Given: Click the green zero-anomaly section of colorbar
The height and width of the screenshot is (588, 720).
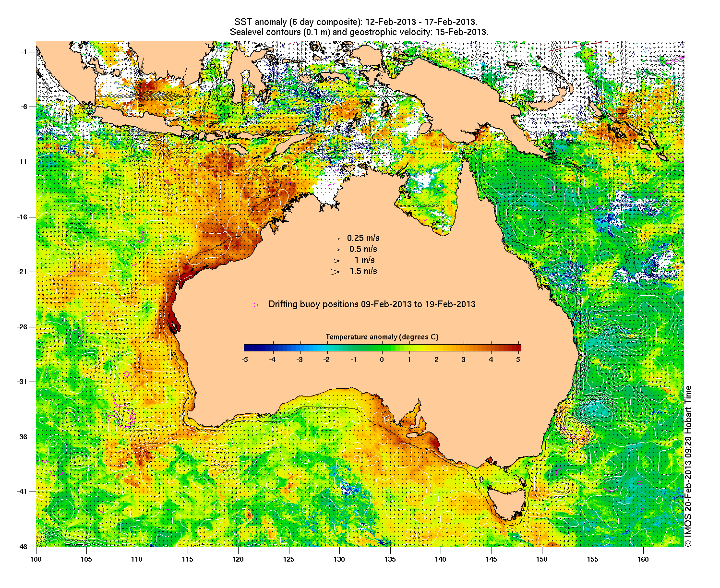Looking at the screenshot, I should coord(382,348).
